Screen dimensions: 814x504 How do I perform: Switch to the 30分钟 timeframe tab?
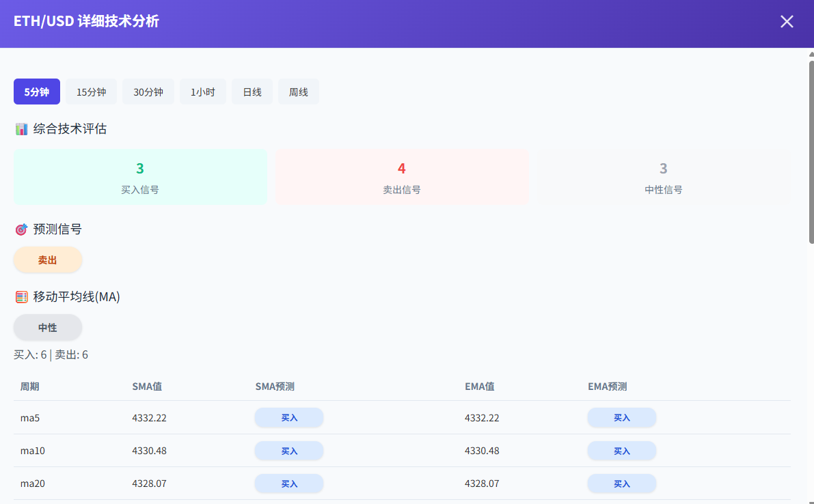pos(148,92)
